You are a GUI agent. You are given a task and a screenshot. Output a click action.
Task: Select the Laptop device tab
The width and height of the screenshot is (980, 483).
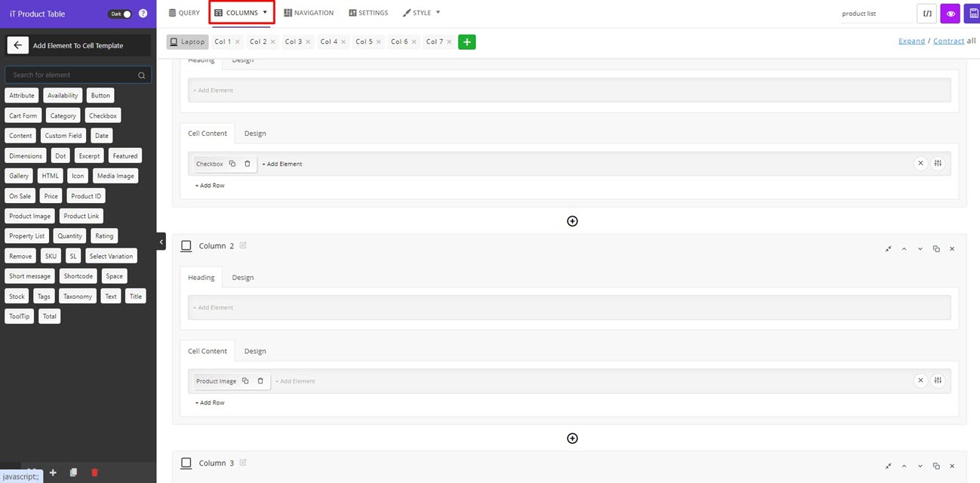[x=188, y=42]
